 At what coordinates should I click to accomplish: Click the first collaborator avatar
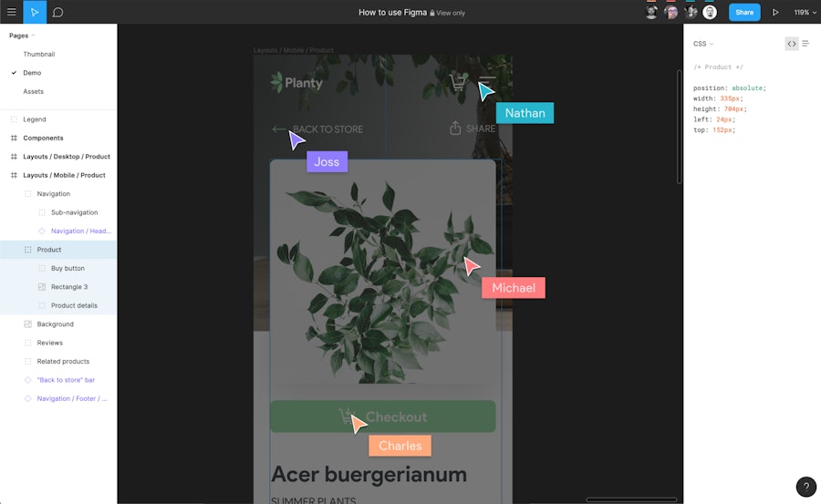[x=651, y=12]
